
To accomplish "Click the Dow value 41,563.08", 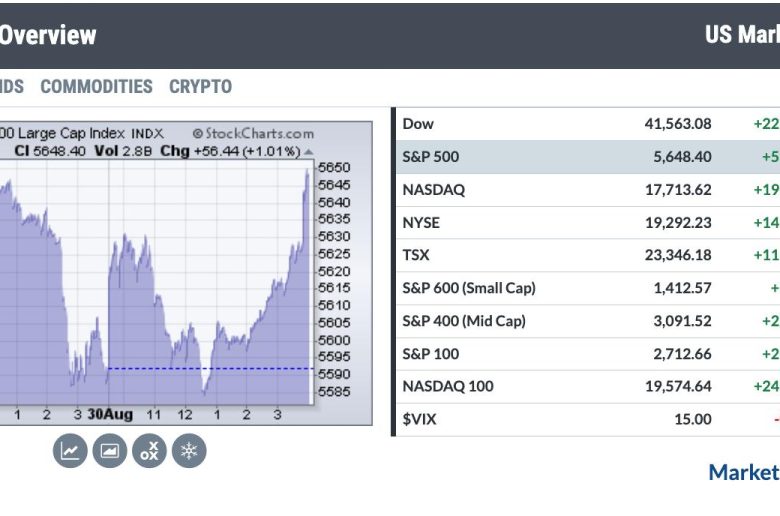I will click(678, 124).
